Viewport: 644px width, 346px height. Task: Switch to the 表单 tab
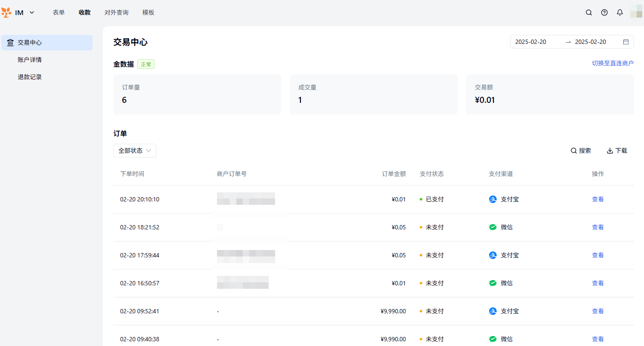59,12
